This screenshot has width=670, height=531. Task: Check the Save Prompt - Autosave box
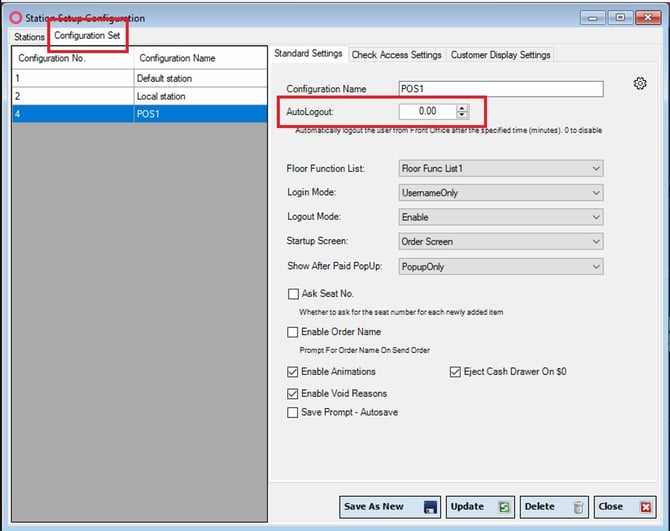(293, 412)
